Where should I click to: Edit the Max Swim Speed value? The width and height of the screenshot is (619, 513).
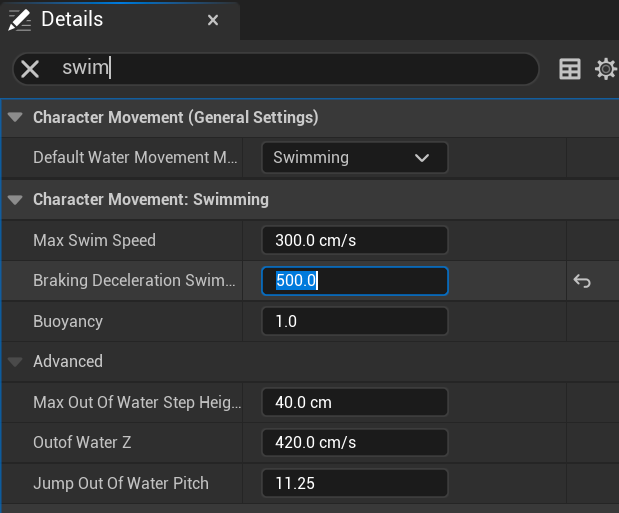point(354,240)
